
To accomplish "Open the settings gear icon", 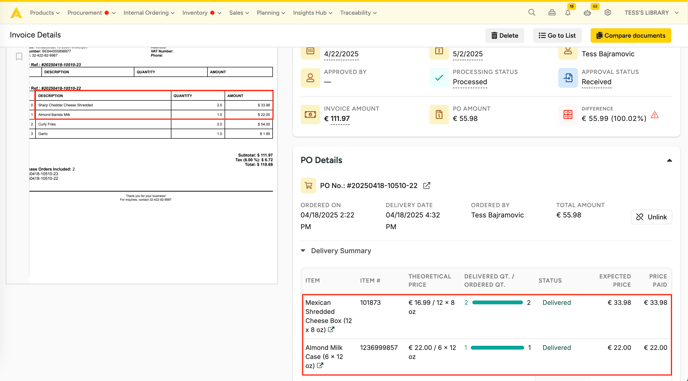I will click(607, 13).
